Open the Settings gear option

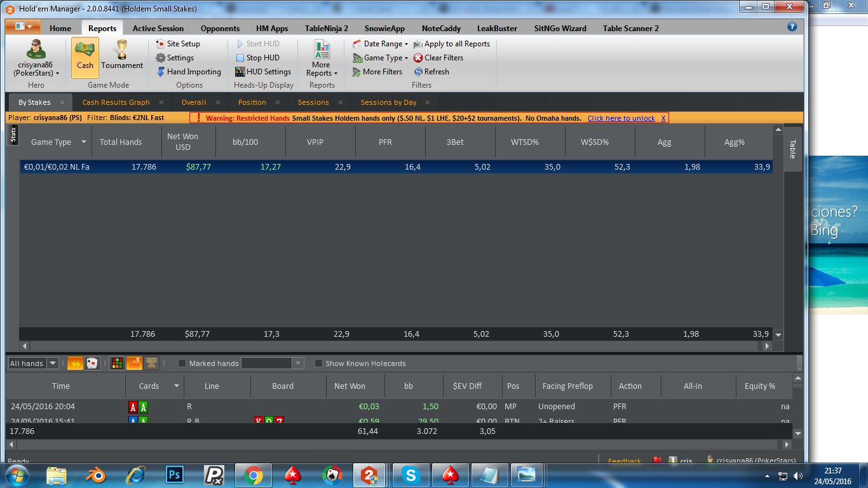[175, 58]
